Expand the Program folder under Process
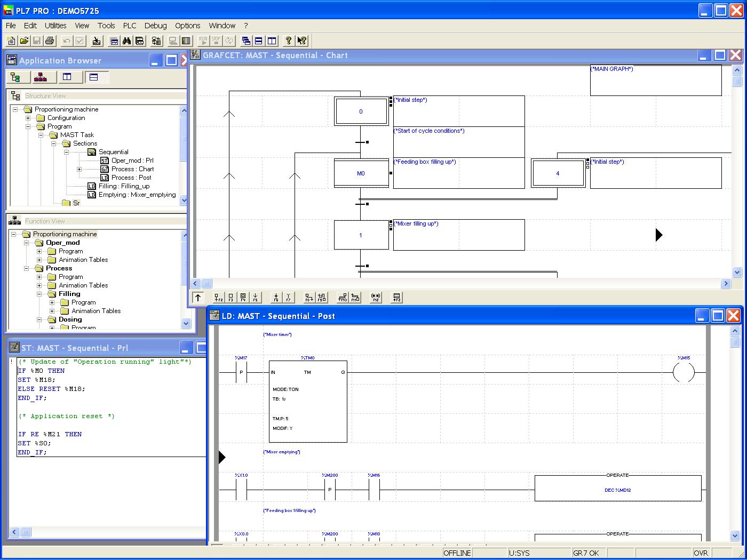This screenshot has width=747, height=560. click(x=39, y=277)
